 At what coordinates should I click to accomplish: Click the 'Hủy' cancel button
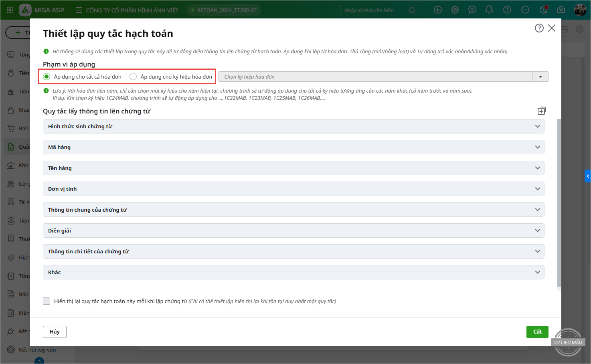coord(55,332)
